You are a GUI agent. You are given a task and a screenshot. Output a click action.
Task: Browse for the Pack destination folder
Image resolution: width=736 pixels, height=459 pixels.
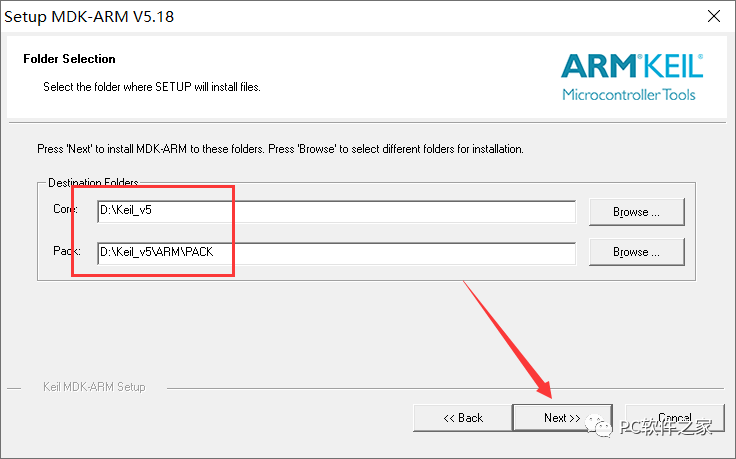(636, 252)
